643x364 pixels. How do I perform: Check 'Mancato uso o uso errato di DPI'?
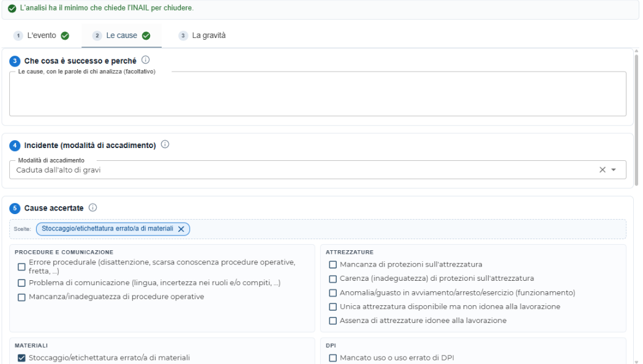point(333,358)
